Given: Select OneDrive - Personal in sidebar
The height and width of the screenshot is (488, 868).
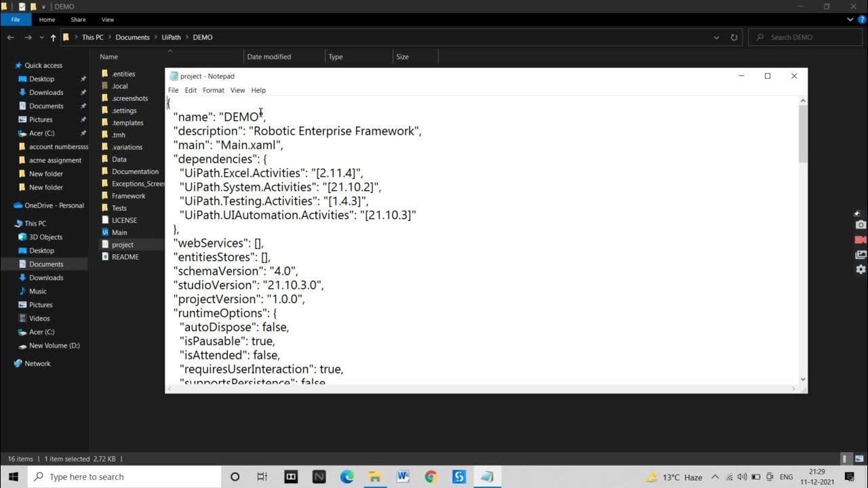Looking at the screenshot, I should [54, 205].
